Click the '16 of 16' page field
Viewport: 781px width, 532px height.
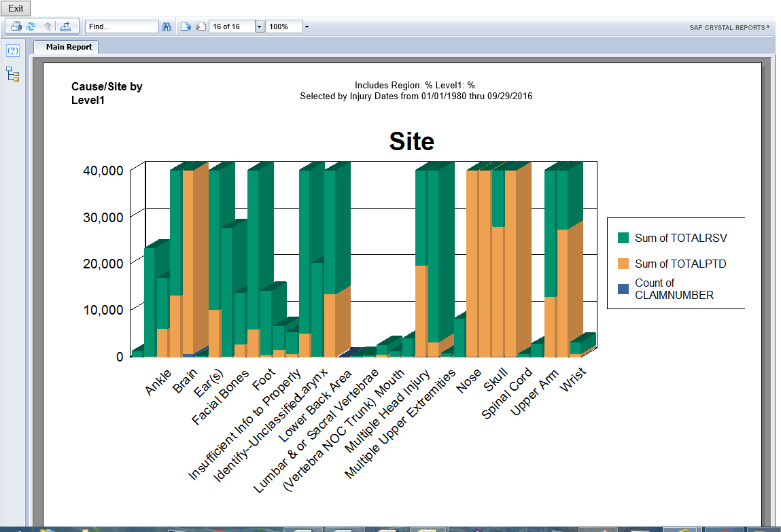point(231,26)
